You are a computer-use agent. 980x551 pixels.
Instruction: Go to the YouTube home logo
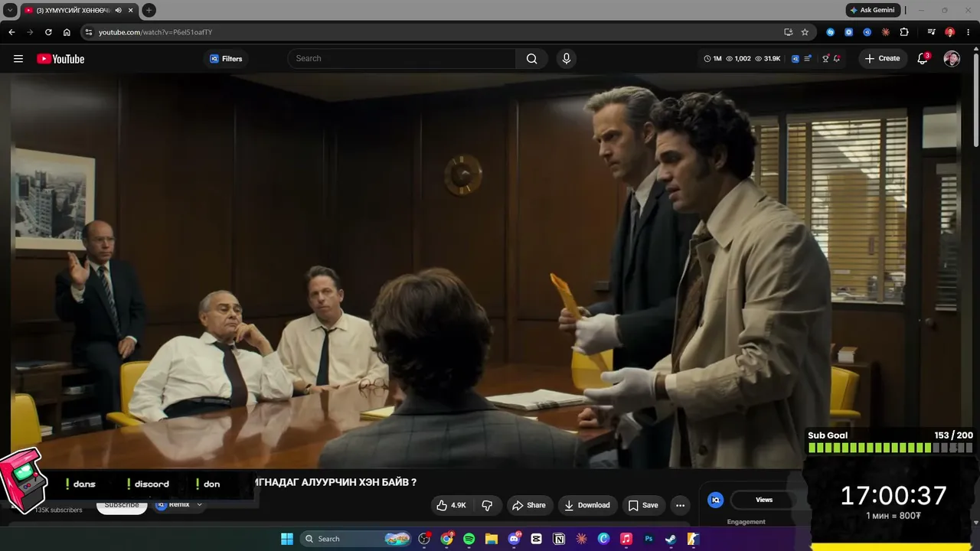point(60,59)
